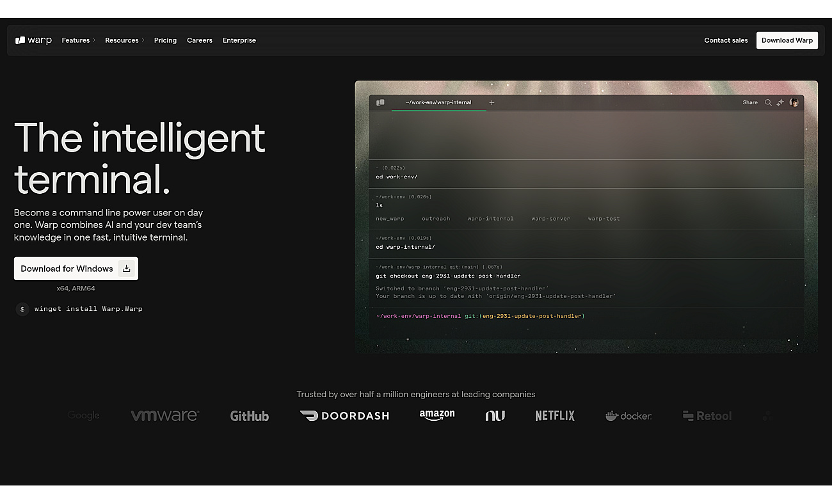
Task: Click the current prompt line with git branch
Action: click(x=480, y=316)
